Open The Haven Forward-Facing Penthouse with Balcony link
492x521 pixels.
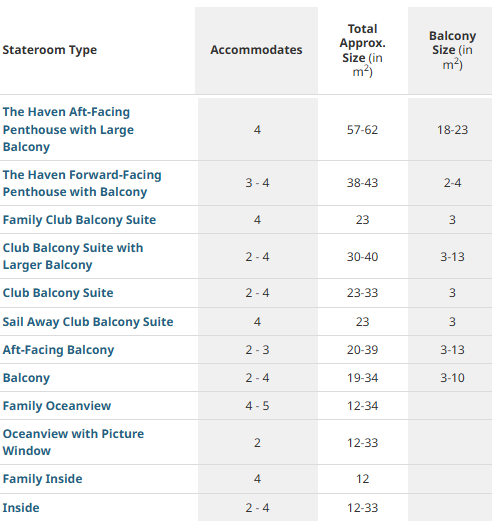tap(82, 183)
